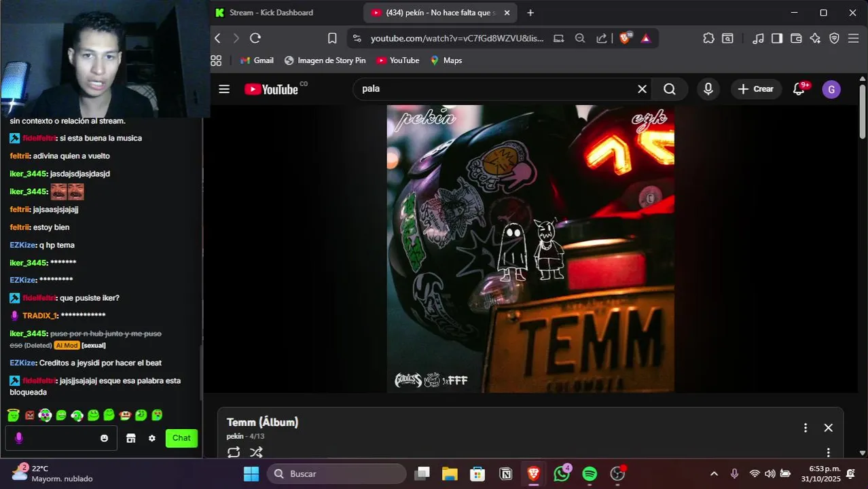Image resolution: width=868 pixels, height=489 pixels.
Task: Open Spotify from the taskbar
Action: click(590, 474)
